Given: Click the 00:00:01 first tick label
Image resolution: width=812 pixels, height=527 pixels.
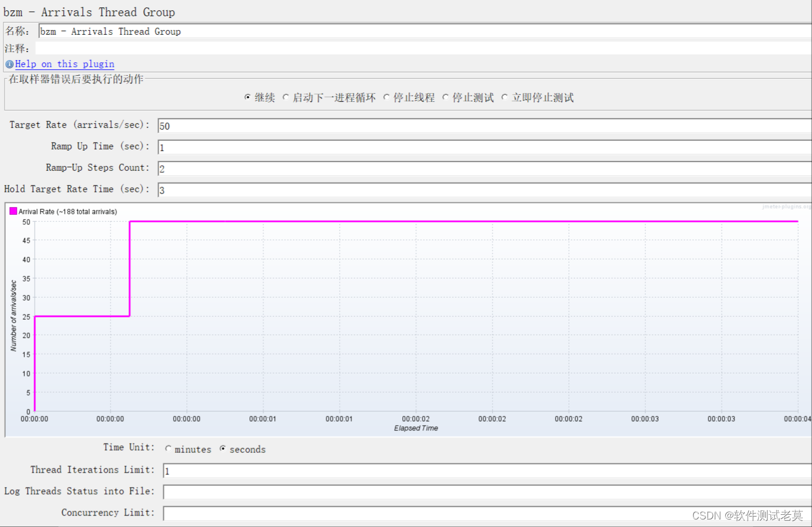Looking at the screenshot, I should [x=263, y=419].
